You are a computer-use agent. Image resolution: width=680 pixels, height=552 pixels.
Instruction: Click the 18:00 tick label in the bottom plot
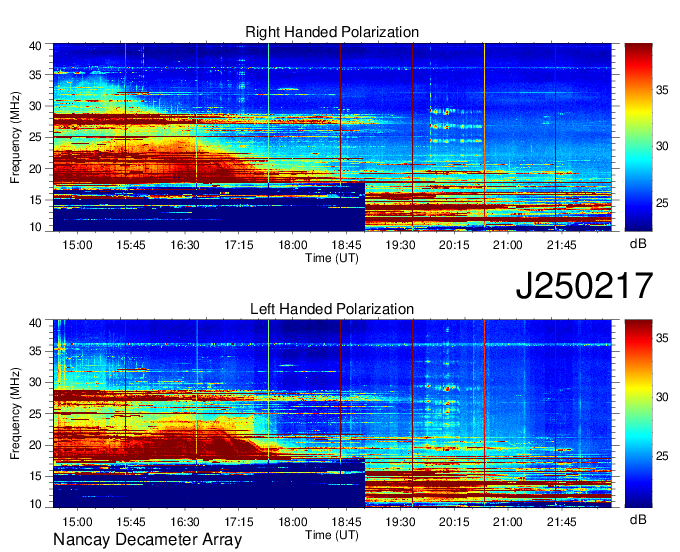point(292,522)
